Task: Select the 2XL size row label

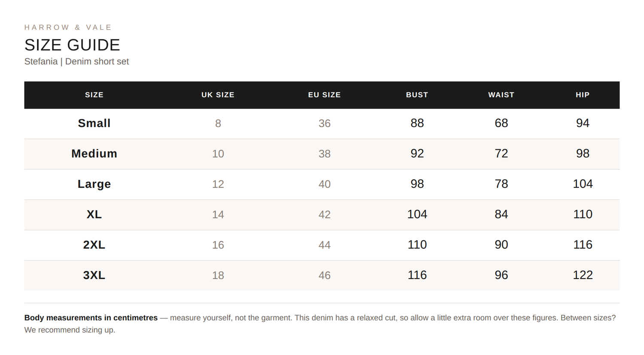Action: (x=94, y=245)
